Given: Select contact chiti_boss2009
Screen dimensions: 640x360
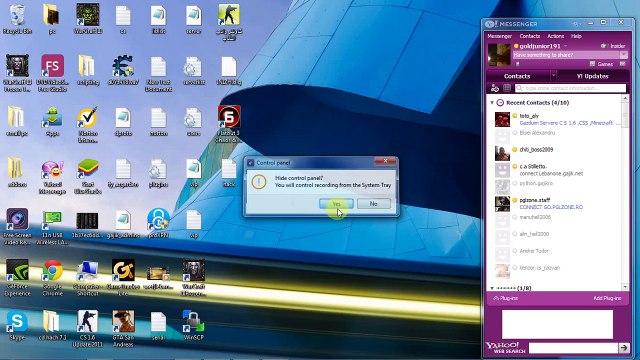Looking at the screenshot, I should (558, 150).
